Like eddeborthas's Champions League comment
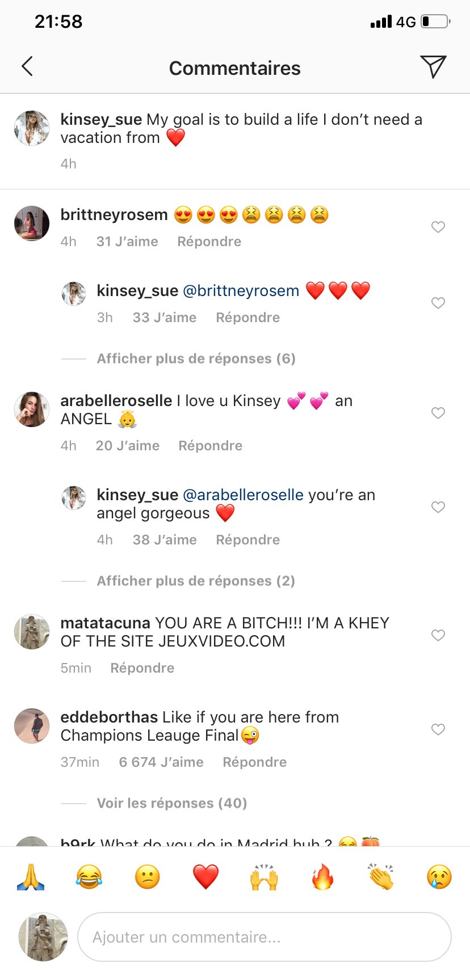Image resolution: width=470 pixels, height=980 pixels. coord(438,729)
